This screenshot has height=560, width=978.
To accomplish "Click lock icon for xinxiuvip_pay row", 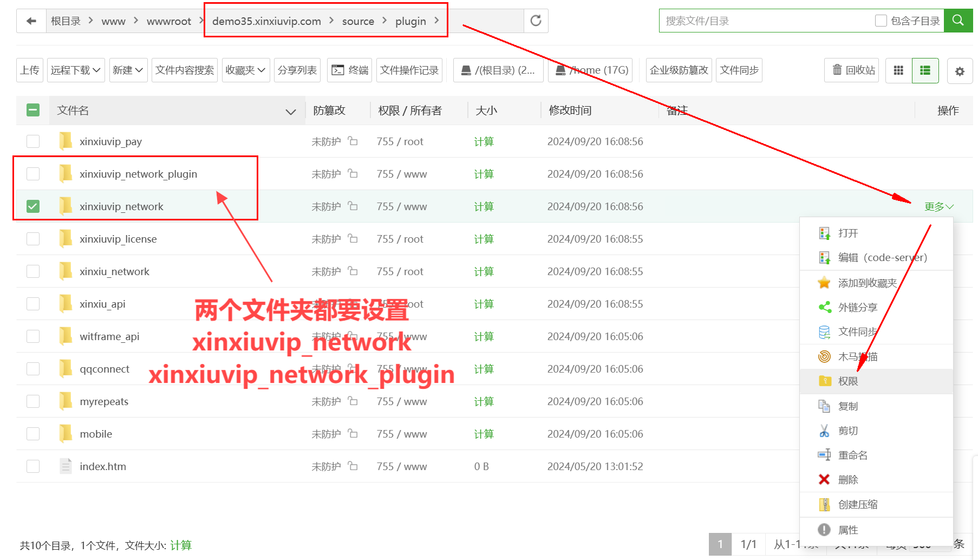I will coord(353,141).
